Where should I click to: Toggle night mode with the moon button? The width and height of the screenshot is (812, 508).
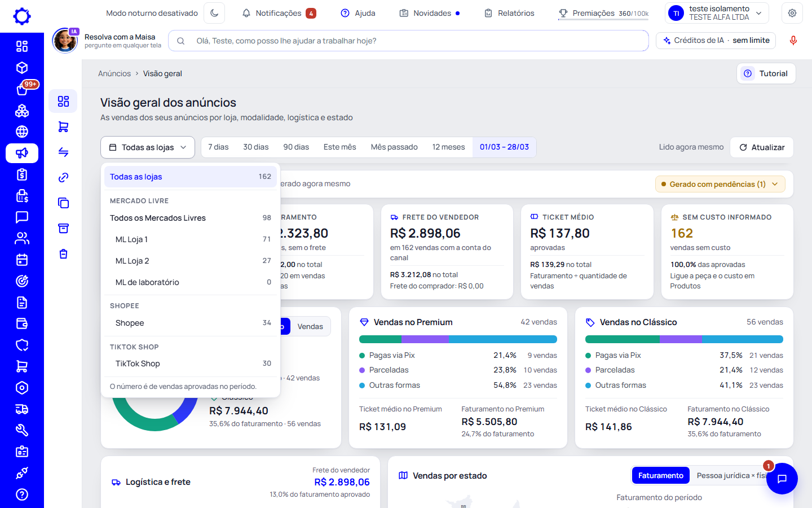[214, 13]
